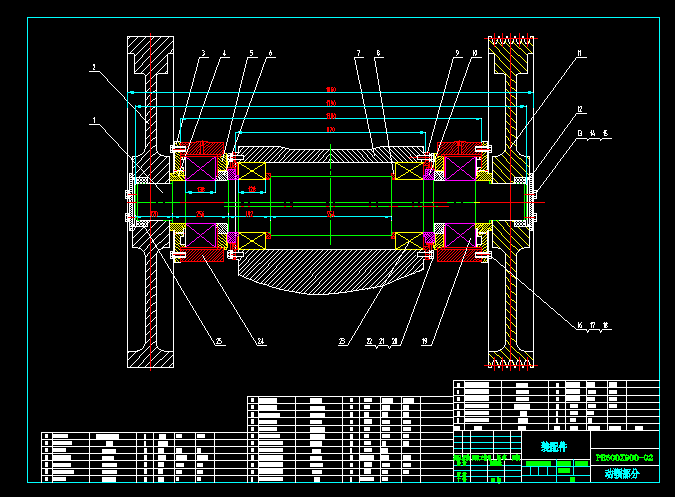Select part callout number 1
Image resolution: width=675 pixels, height=497 pixels.
(95, 120)
